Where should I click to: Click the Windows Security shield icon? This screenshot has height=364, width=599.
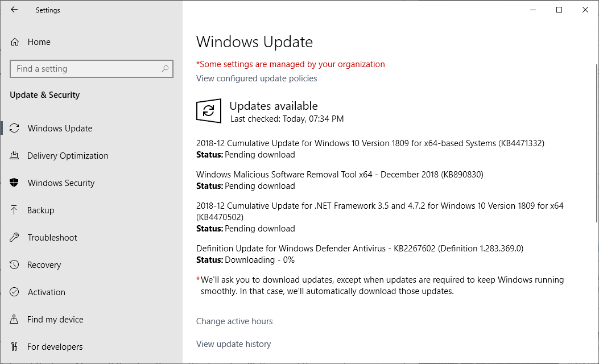[x=14, y=183]
